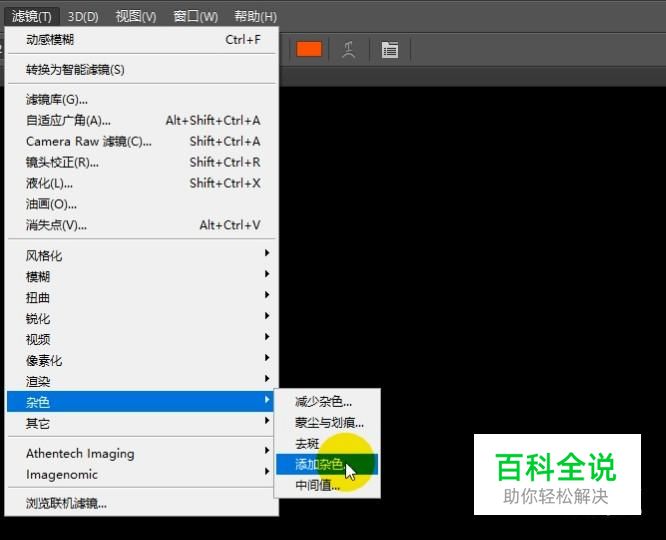This screenshot has height=540, width=666.
Task: Open the 视图(V) menu
Action: 136,16
